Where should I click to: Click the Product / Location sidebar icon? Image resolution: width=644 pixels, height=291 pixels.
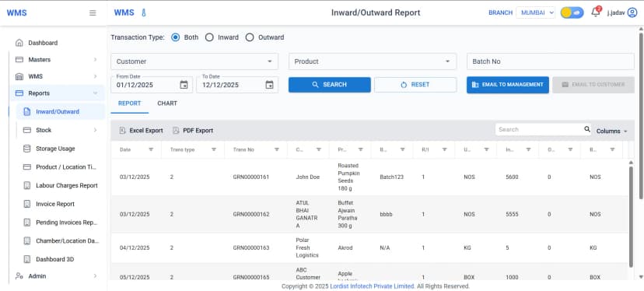pos(27,167)
